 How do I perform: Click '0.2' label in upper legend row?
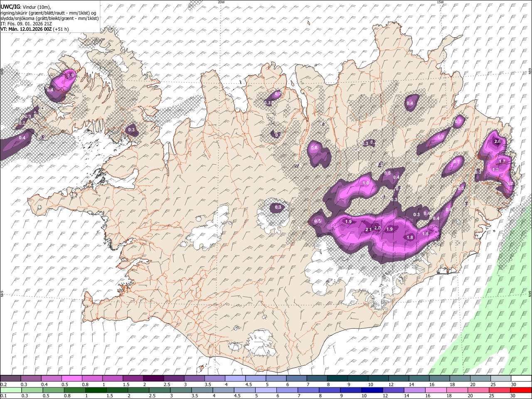(3, 384)
